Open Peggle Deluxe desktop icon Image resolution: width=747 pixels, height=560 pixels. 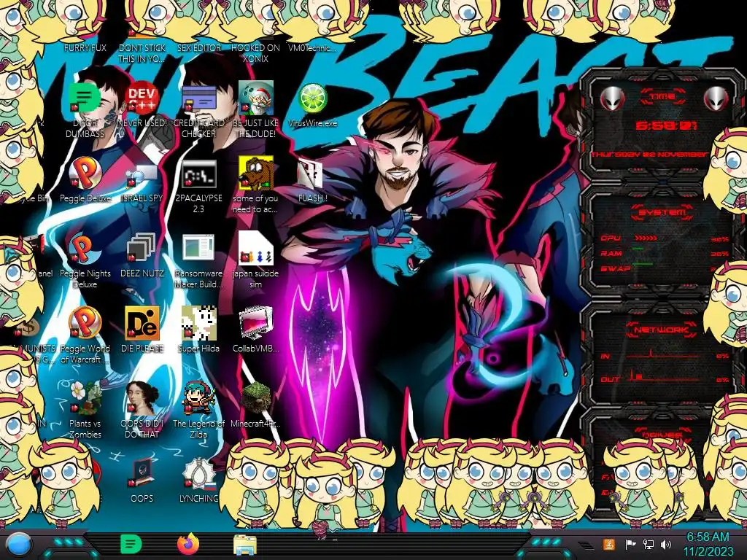pyautogui.click(x=85, y=174)
